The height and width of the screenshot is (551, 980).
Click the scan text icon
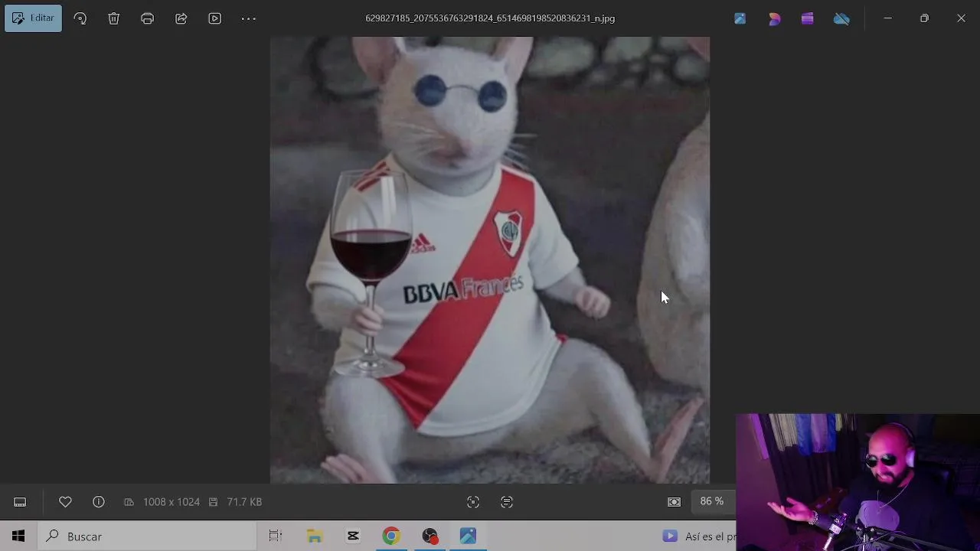pos(507,502)
